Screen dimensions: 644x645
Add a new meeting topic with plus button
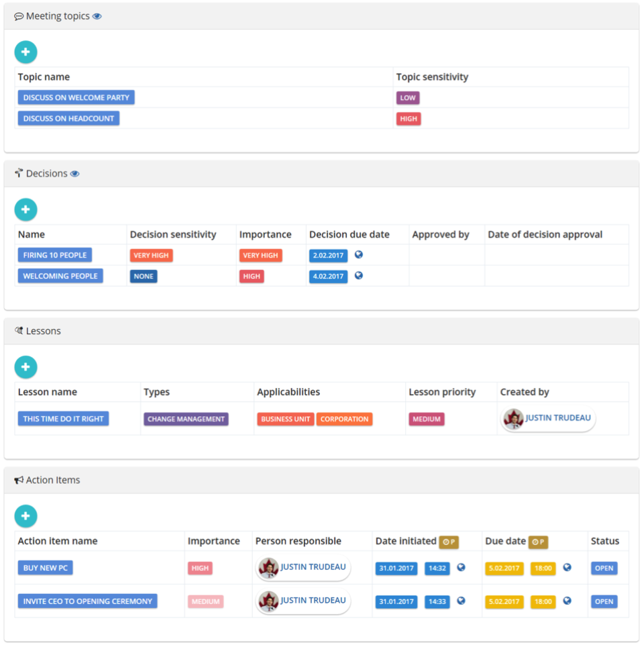(25, 52)
